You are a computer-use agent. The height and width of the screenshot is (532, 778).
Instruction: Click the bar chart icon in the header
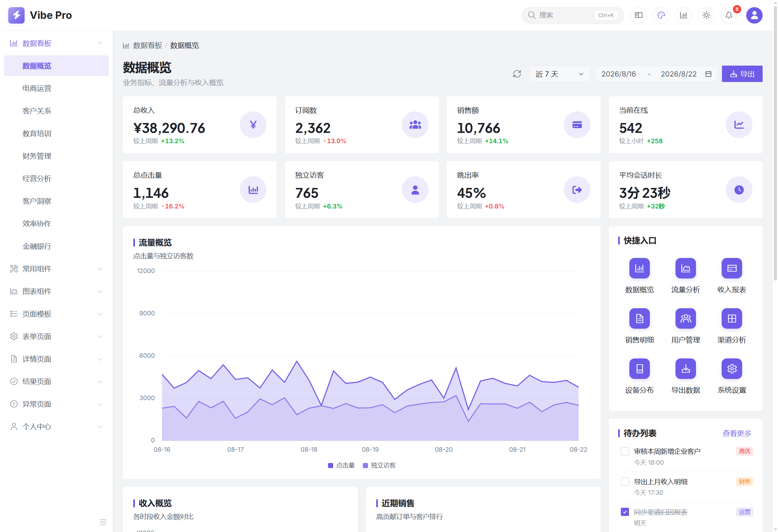click(683, 15)
